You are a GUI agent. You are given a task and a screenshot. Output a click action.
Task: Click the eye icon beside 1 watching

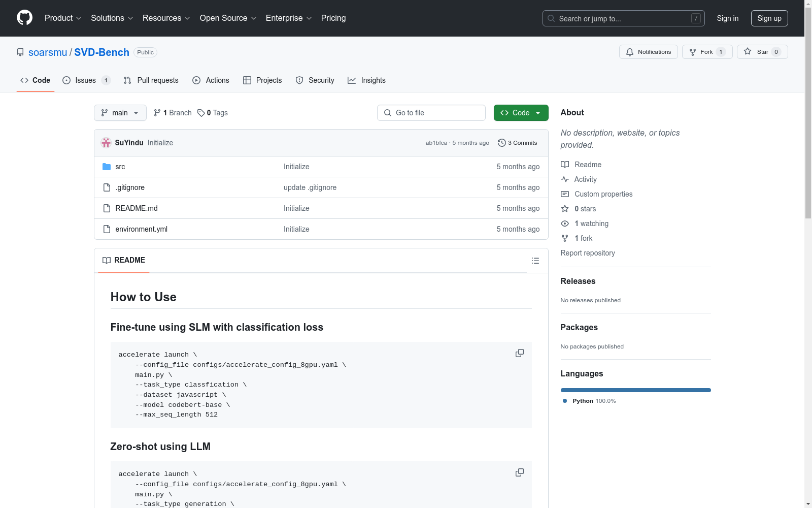[565, 224]
